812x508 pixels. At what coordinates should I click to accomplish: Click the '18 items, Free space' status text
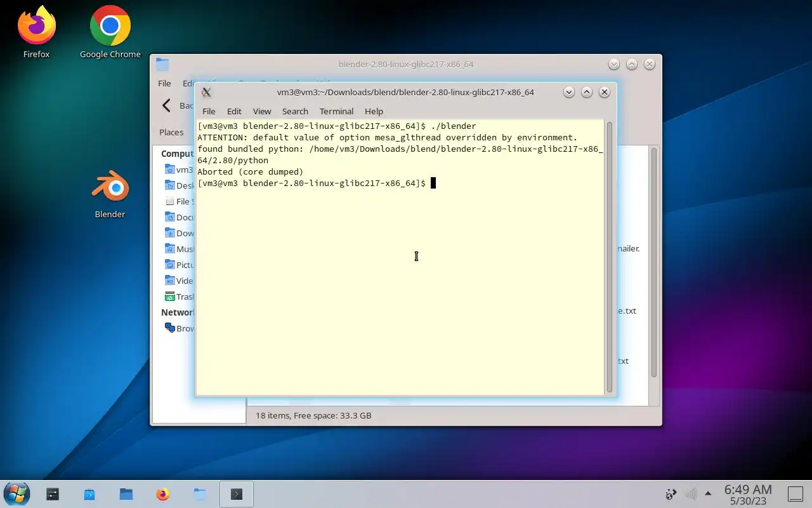[313, 415]
